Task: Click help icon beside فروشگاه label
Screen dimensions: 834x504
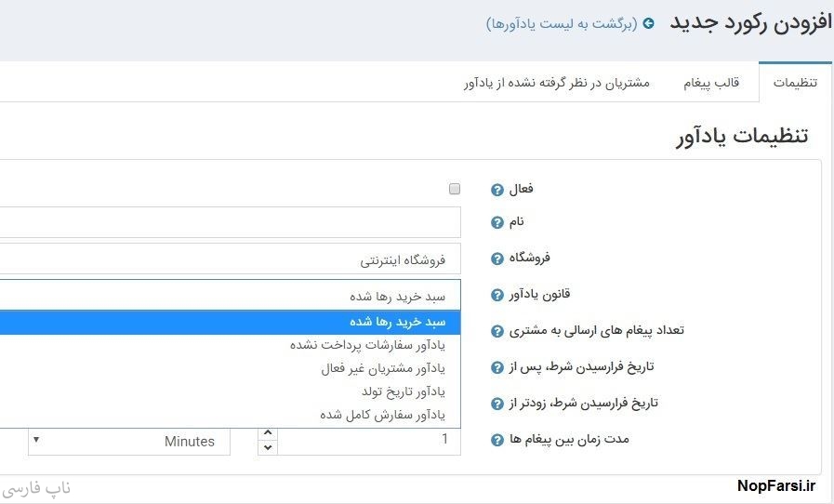Action: (x=496, y=259)
